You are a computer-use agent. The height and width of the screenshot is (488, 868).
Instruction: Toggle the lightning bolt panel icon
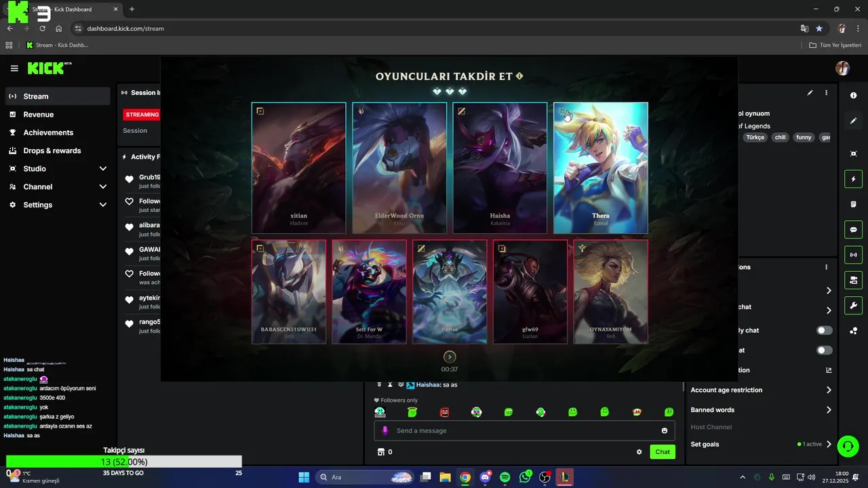[x=854, y=179]
